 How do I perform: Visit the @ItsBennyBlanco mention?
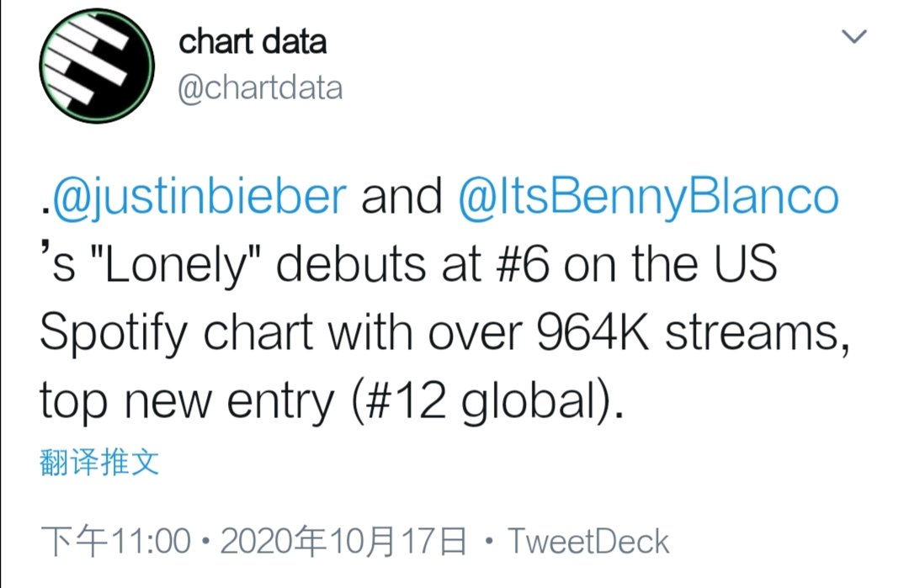[x=648, y=197]
